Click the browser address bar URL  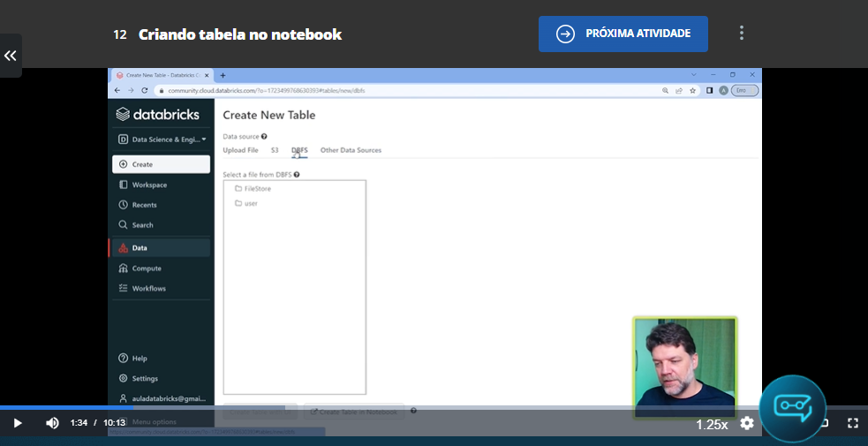click(x=267, y=90)
